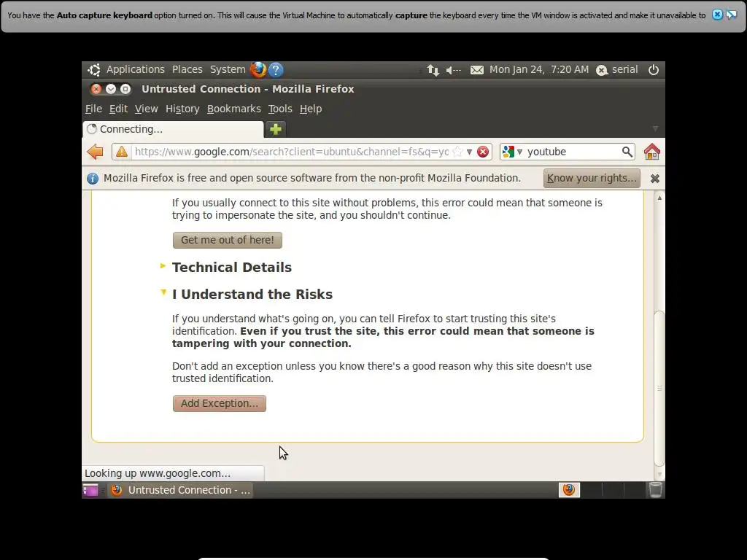The height and width of the screenshot is (560, 747).
Task: Open URL history dropdown arrow
Action: 469,152
